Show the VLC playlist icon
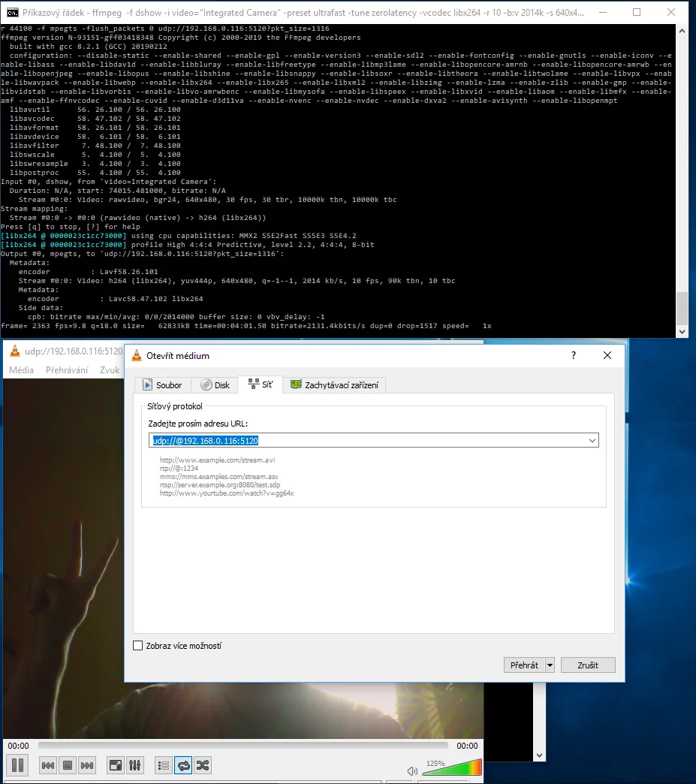The height and width of the screenshot is (784, 696). [x=164, y=765]
